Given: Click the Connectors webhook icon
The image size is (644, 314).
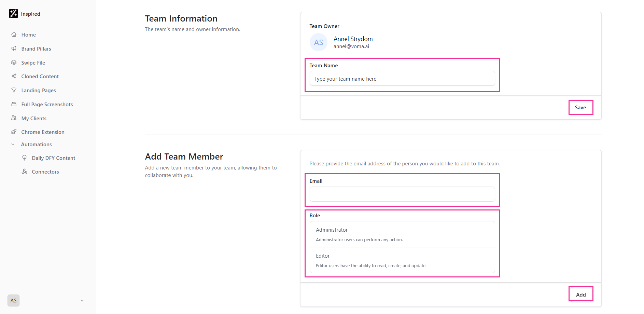Looking at the screenshot, I should pos(24,172).
